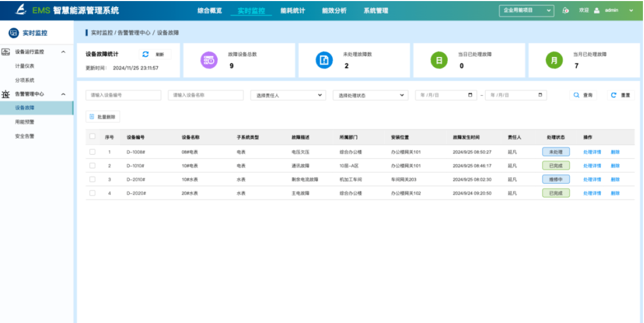Click the 未处理 status badge
644x323 pixels.
click(555, 152)
